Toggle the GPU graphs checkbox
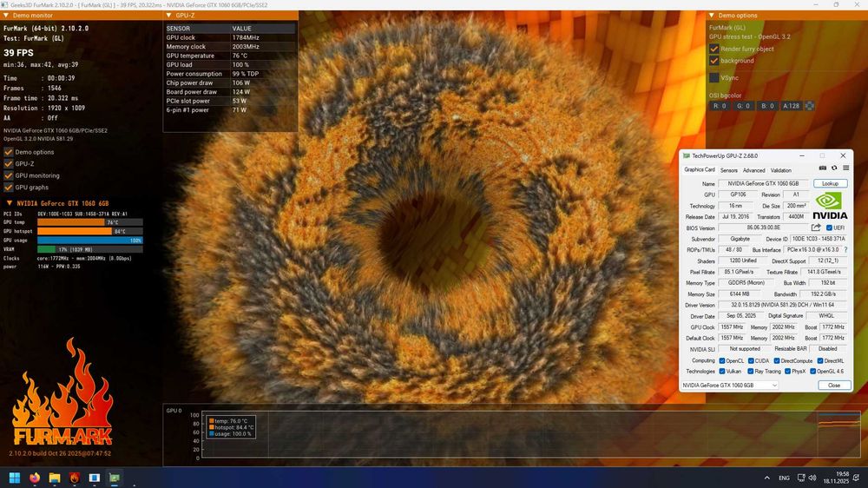This screenshot has height=488, width=868. [x=9, y=188]
